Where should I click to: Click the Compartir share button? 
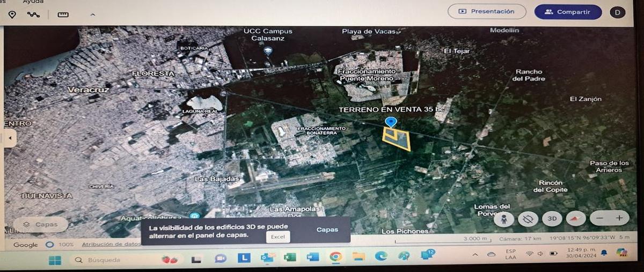pos(568,12)
